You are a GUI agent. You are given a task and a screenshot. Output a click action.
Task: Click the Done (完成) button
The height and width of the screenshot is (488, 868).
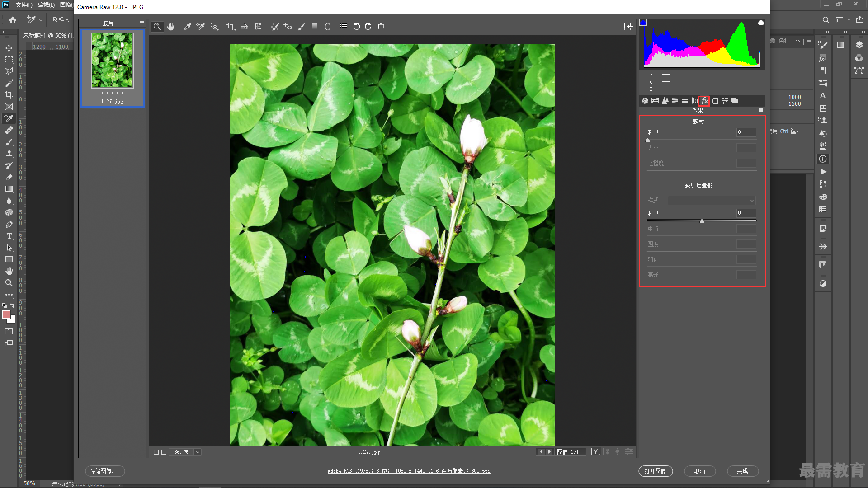click(x=742, y=471)
